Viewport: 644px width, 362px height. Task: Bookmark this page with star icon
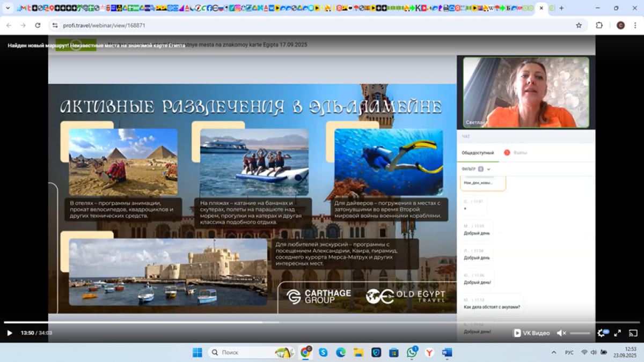579,25
